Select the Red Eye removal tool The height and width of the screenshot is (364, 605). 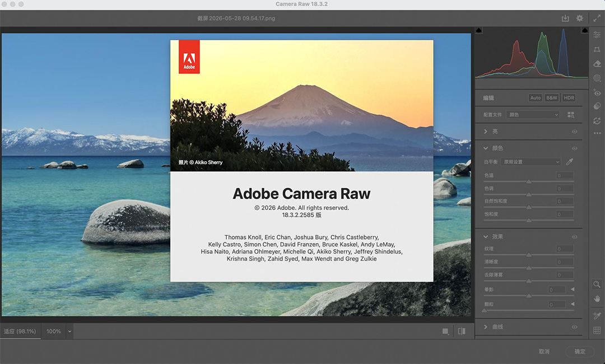coord(597,92)
